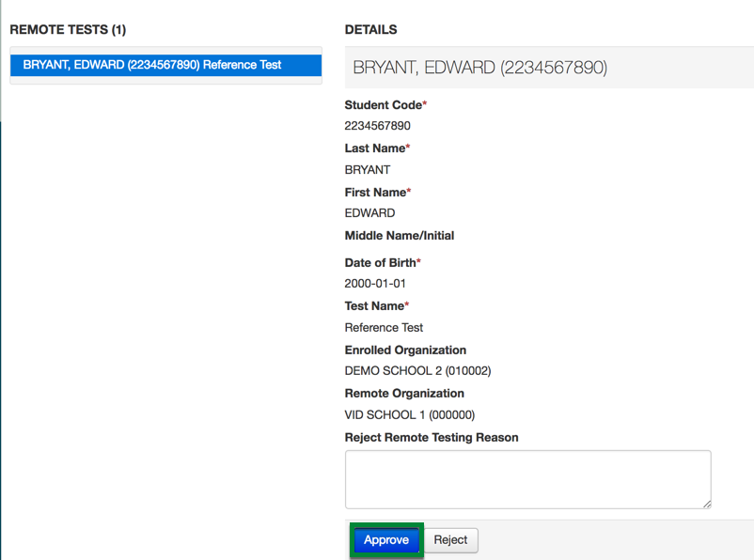Click the Student Code field label

click(385, 105)
